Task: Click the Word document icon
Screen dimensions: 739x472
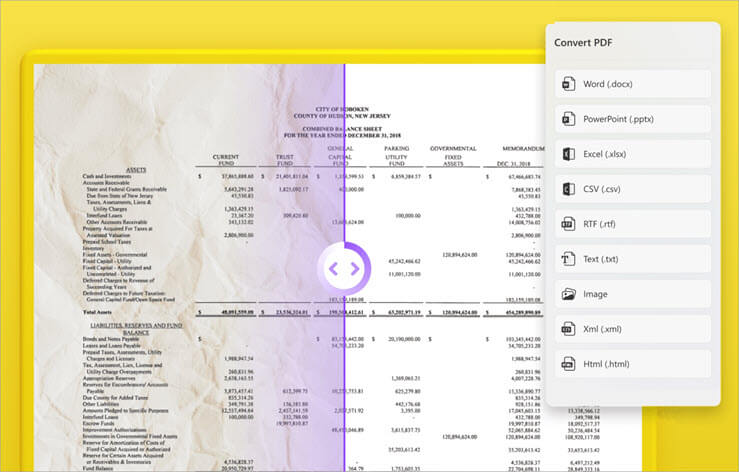Action: point(568,84)
